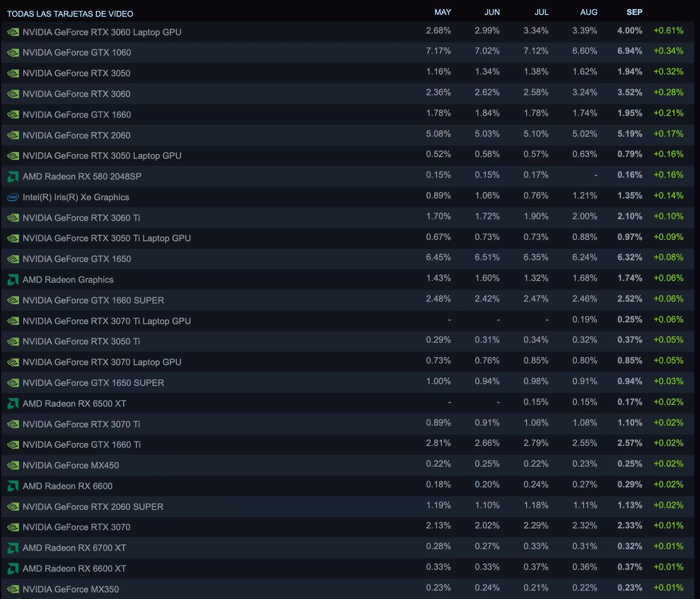Click the AMD icon next to Radeon RX 6600
This screenshot has width=700, height=599.
click(13, 486)
